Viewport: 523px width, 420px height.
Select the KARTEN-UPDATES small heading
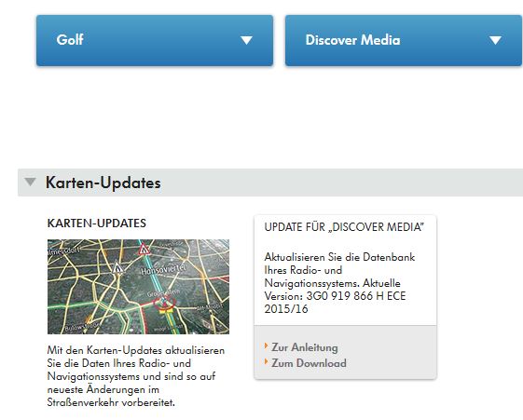point(97,224)
